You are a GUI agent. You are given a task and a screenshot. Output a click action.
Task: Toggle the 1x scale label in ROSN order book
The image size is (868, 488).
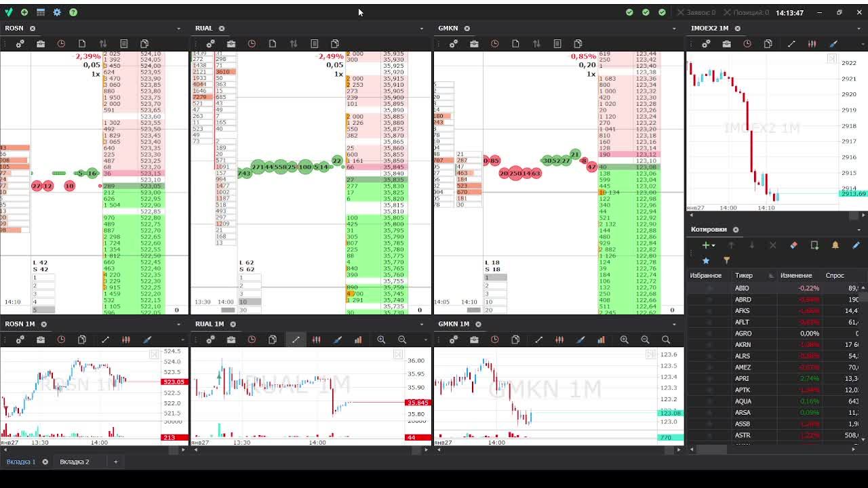(x=96, y=74)
